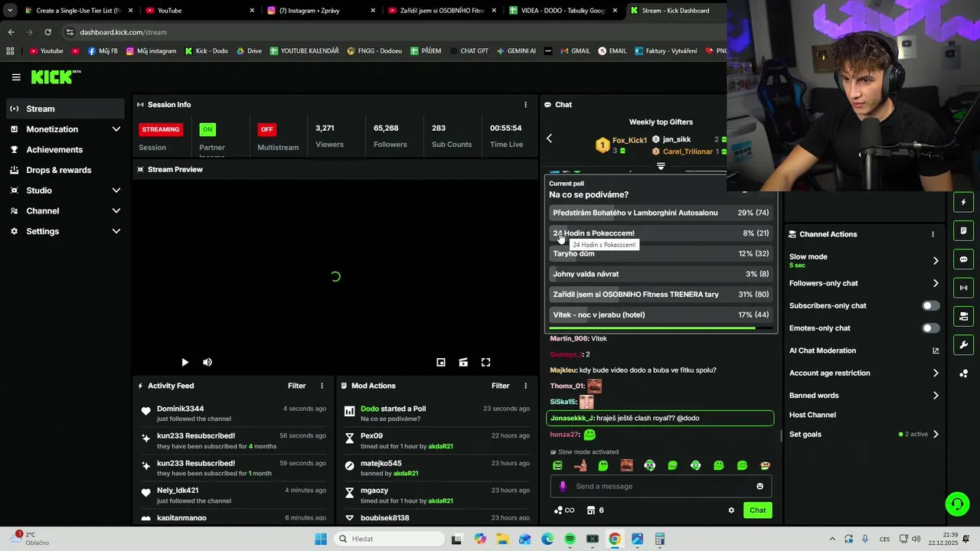Click the camera channel actions sidebar icon

click(963, 316)
